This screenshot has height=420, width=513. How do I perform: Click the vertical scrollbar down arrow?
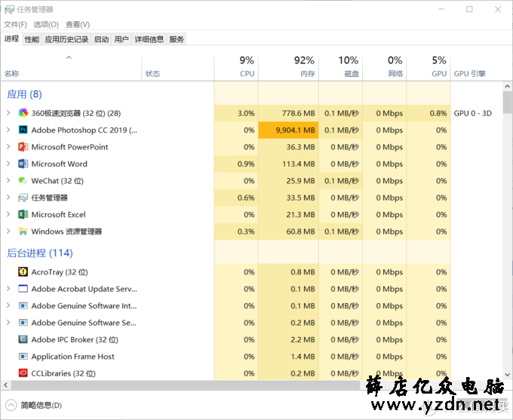[x=508, y=375]
